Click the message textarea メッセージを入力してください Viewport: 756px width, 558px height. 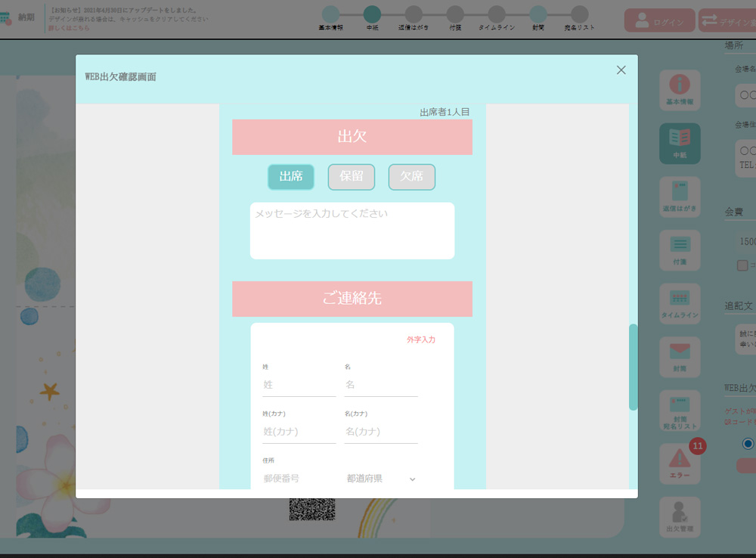(x=352, y=231)
